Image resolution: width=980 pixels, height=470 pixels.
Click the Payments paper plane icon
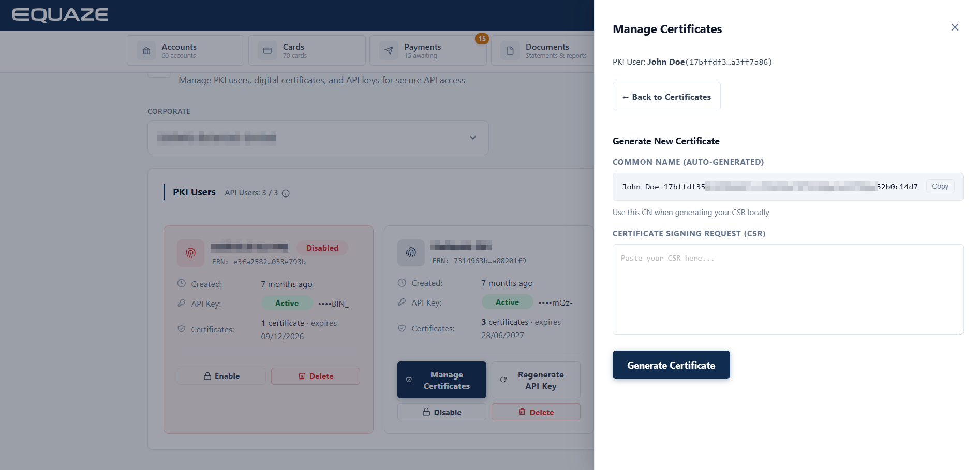pos(389,51)
